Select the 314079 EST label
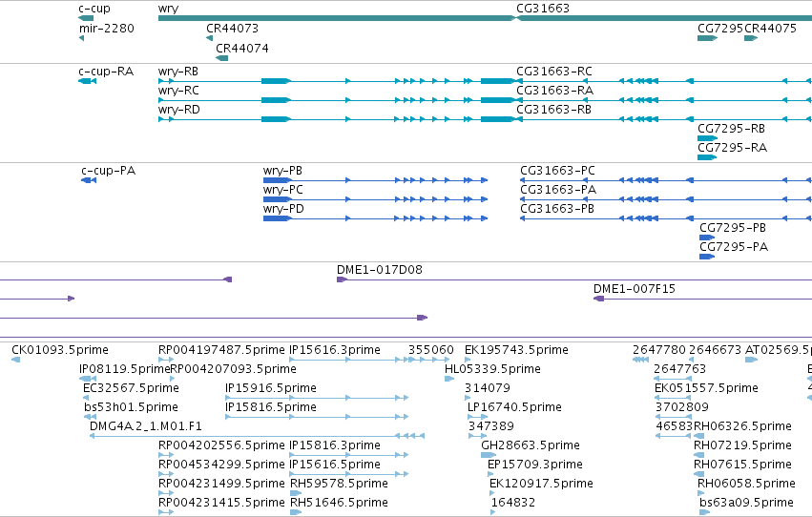The height and width of the screenshot is (517, 812). click(x=488, y=388)
